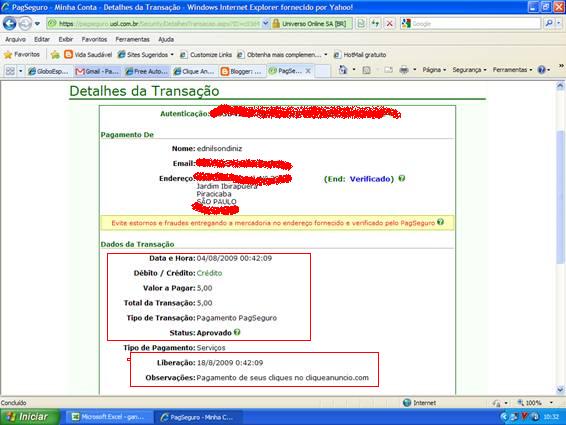
Task: Open the Exibir menu
Action: (x=66, y=39)
